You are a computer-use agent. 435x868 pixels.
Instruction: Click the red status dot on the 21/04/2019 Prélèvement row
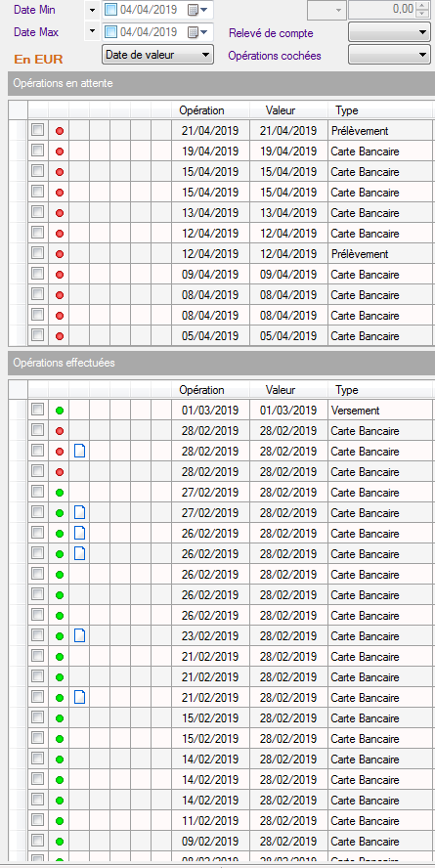tap(60, 131)
